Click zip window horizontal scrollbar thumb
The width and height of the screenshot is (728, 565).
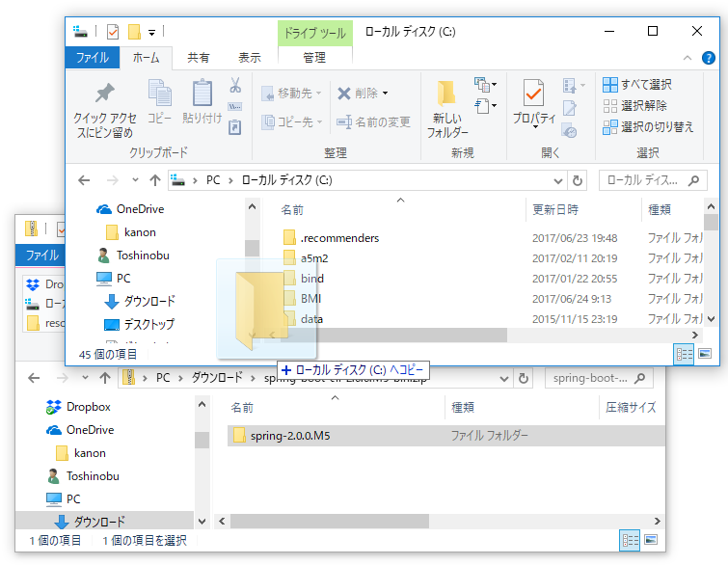click(x=330, y=521)
